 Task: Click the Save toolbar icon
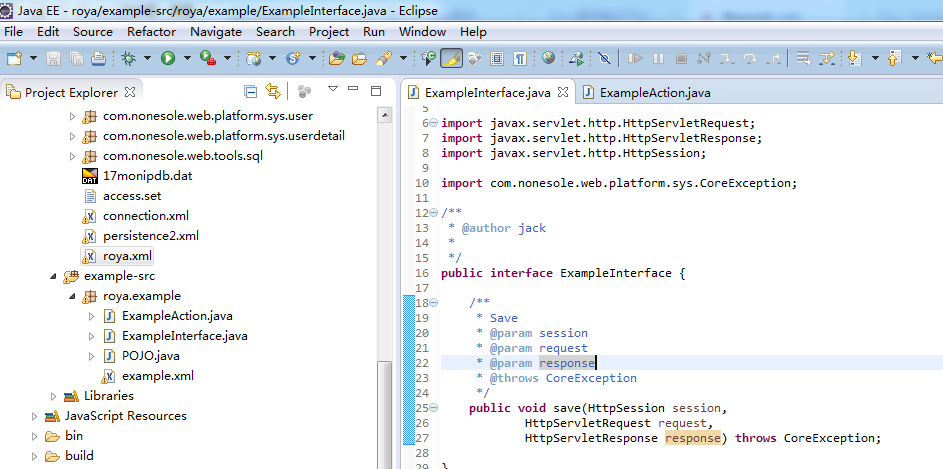pyautogui.click(x=54, y=58)
